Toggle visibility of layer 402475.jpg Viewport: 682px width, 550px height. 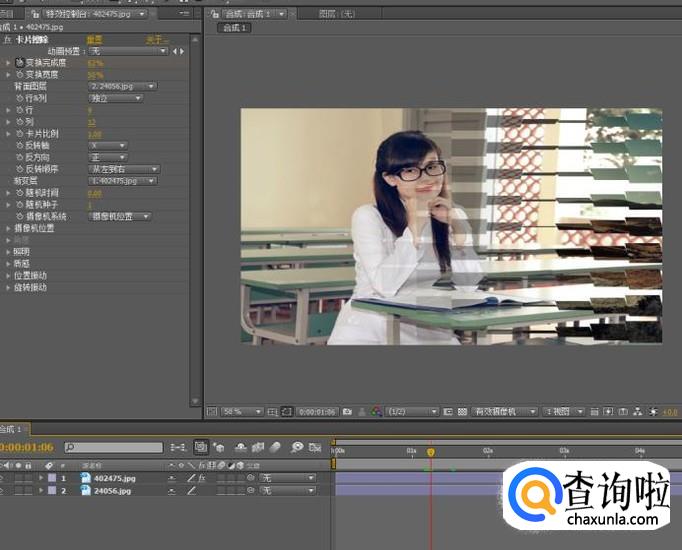tap(3, 478)
